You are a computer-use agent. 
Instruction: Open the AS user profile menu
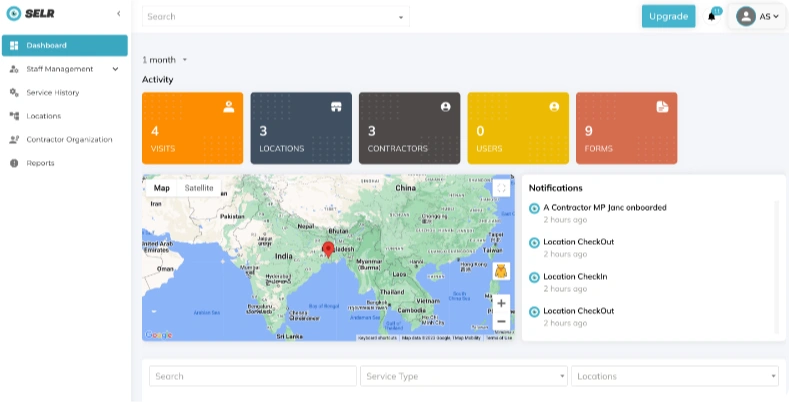758,16
